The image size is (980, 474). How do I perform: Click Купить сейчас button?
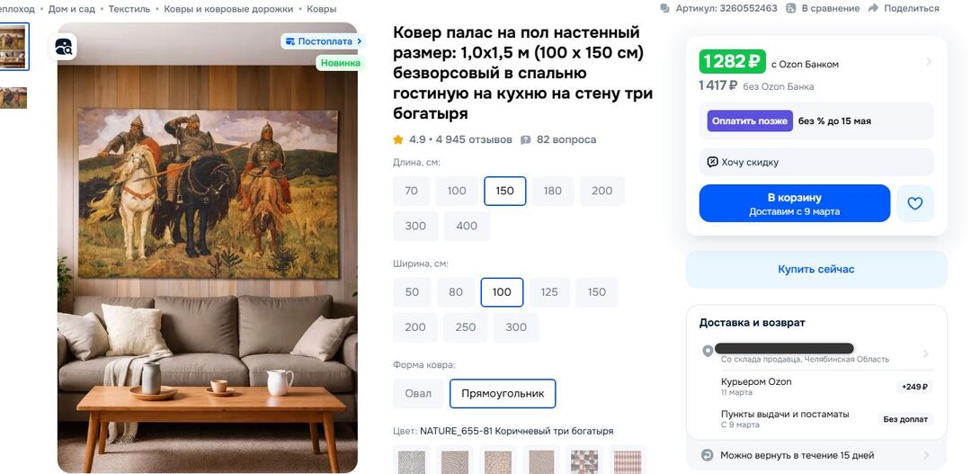pyautogui.click(x=816, y=269)
